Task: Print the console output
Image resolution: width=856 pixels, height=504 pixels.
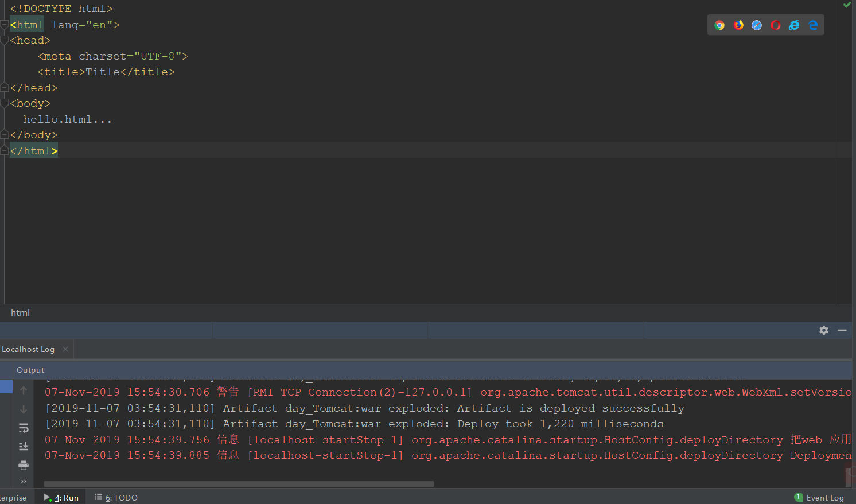Action: tap(24, 465)
